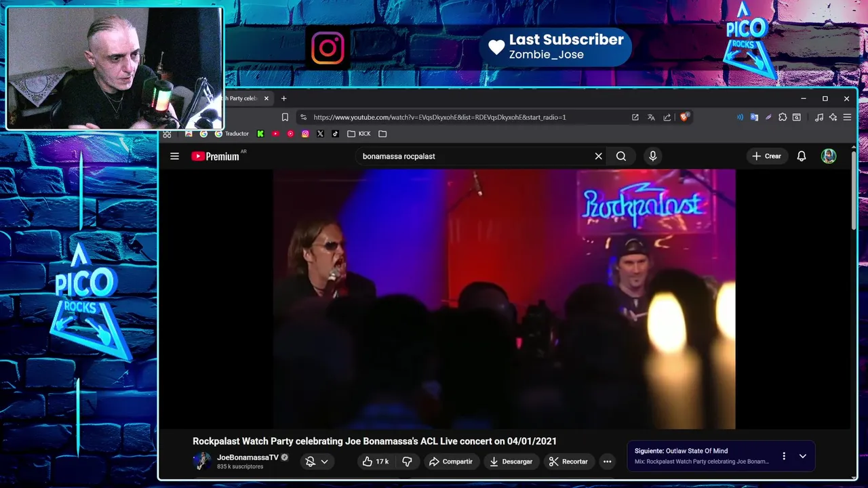
Task: Open the TikTok bookmark icon
Action: tap(335, 134)
